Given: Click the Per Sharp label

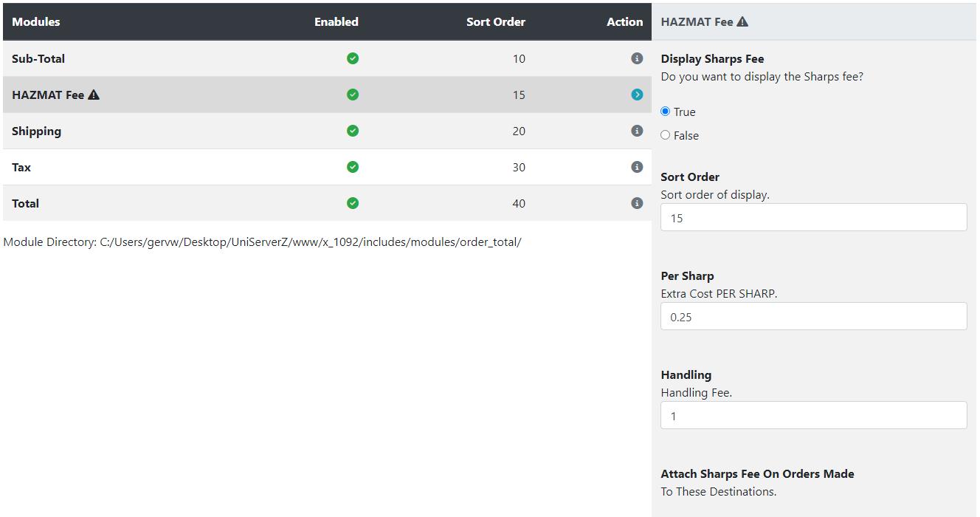Looking at the screenshot, I should pyautogui.click(x=687, y=275).
